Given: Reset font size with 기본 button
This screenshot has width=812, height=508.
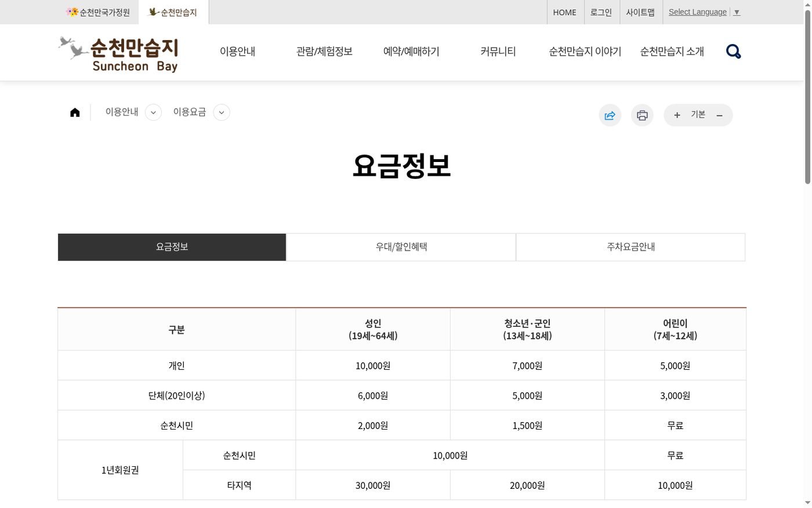Looking at the screenshot, I should tap(698, 115).
